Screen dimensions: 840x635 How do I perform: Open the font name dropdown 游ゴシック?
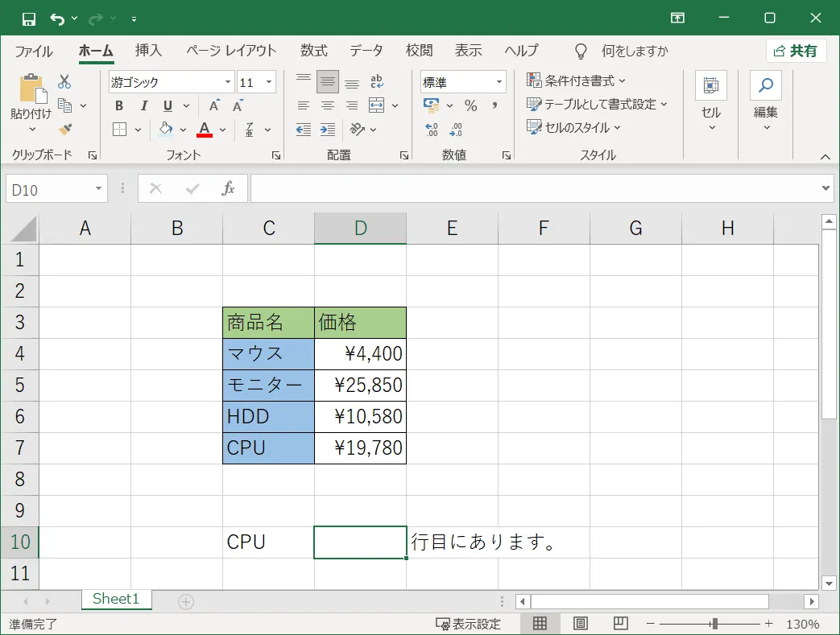228,82
